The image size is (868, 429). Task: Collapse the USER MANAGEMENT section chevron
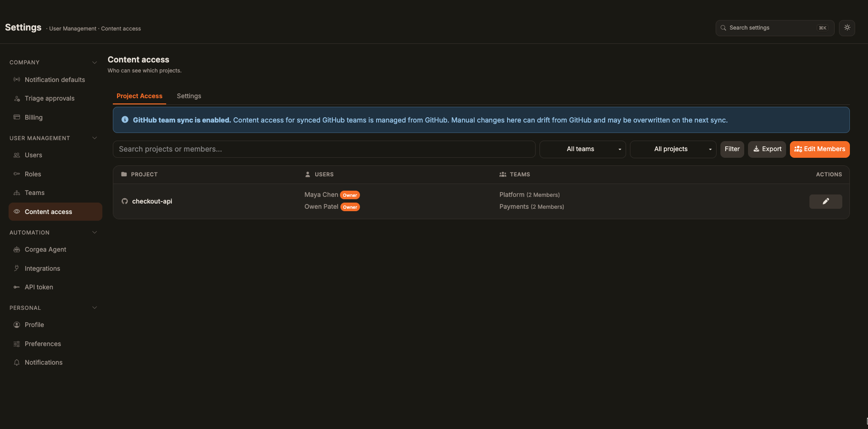(x=94, y=138)
